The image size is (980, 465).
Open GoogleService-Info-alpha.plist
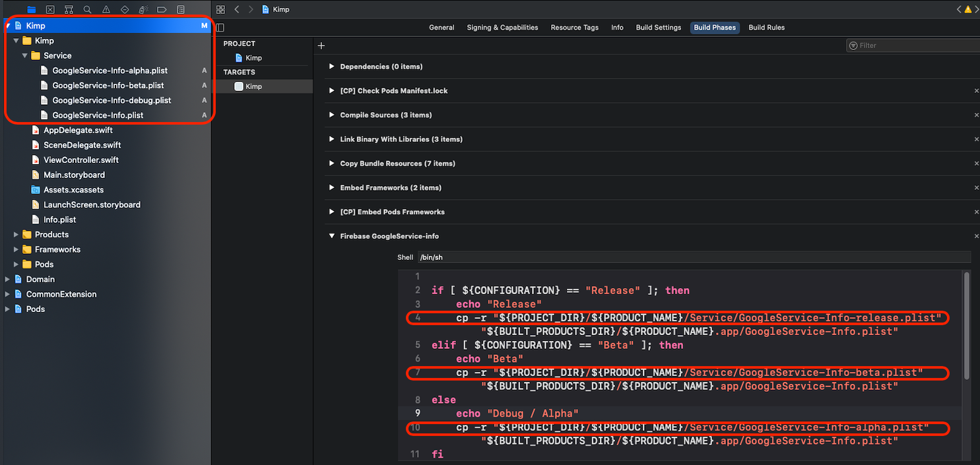[x=109, y=71]
